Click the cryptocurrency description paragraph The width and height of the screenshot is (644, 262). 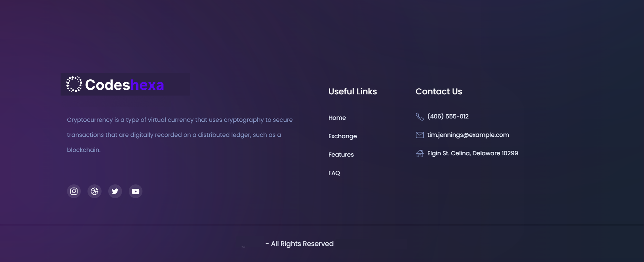pos(180,135)
